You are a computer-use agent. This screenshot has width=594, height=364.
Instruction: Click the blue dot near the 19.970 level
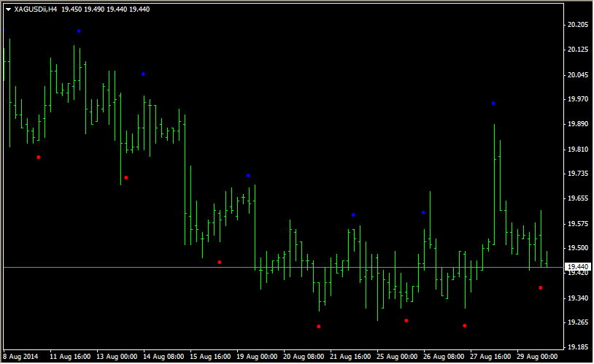click(493, 104)
